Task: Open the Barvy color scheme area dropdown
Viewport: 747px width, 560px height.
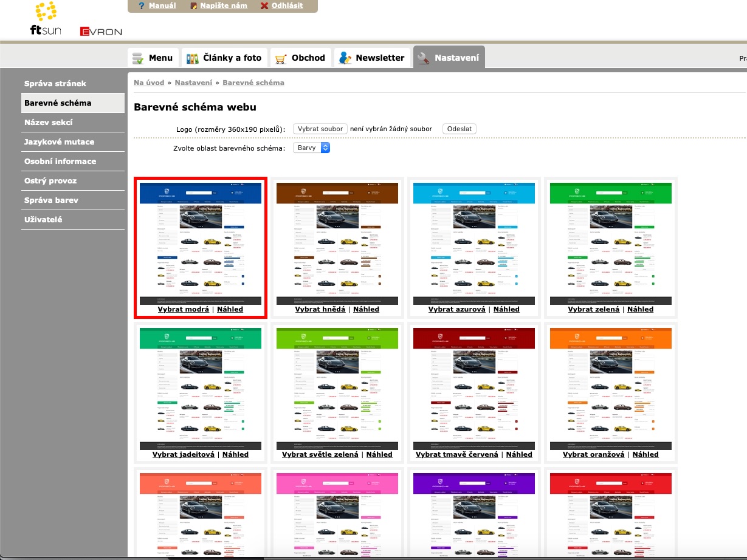Action: point(311,148)
